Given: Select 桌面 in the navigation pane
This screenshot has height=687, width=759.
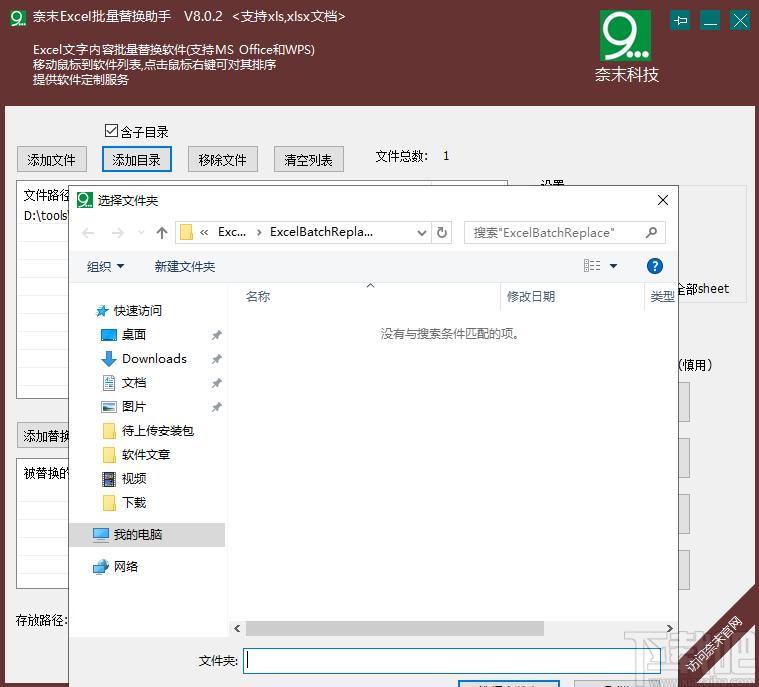Looking at the screenshot, I should (134, 335).
